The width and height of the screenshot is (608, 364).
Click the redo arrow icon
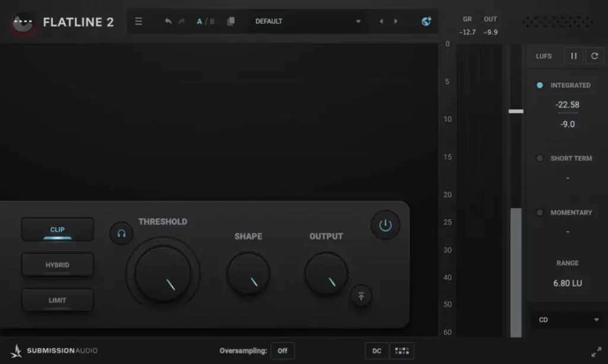(182, 21)
